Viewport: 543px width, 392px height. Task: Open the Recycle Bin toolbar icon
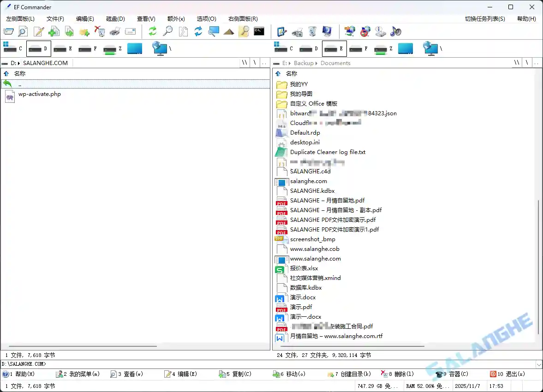pos(312,31)
